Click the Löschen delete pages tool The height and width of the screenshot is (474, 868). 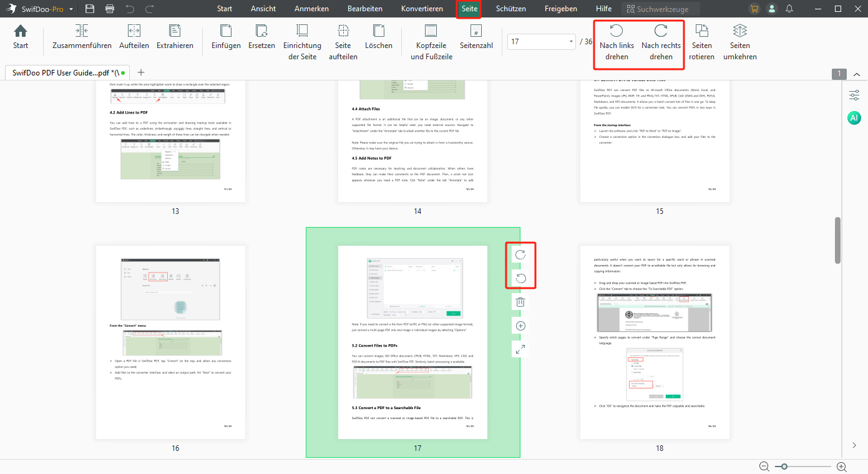pos(379,37)
